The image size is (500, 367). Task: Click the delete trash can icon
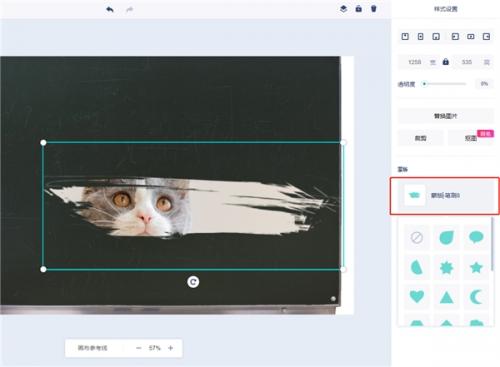[374, 9]
